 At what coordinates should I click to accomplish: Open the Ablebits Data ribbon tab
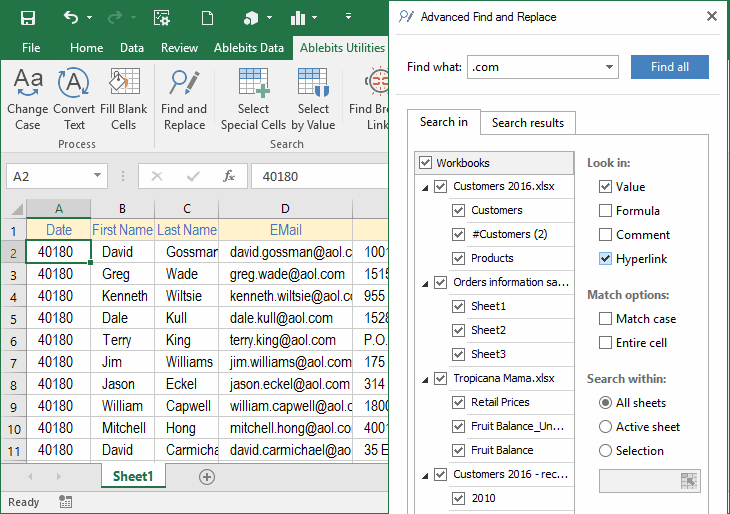tap(249, 48)
